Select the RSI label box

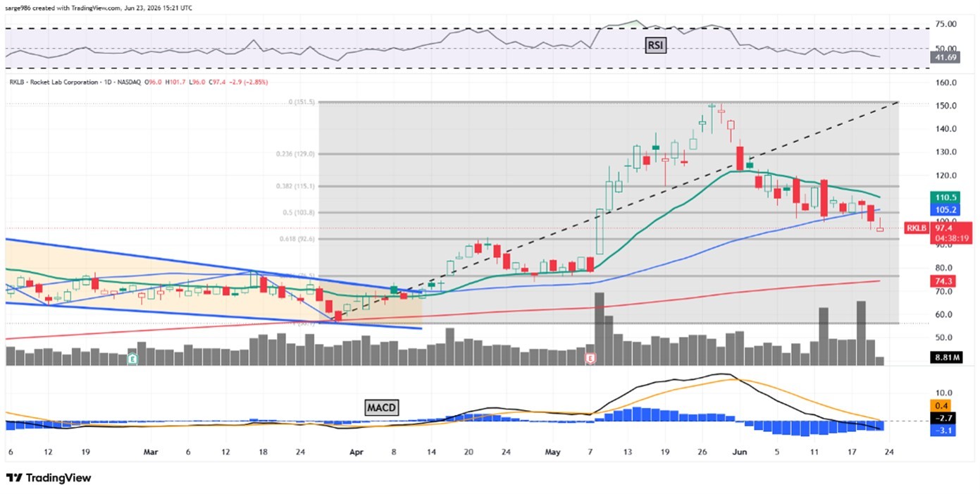pyautogui.click(x=657, y=46)
